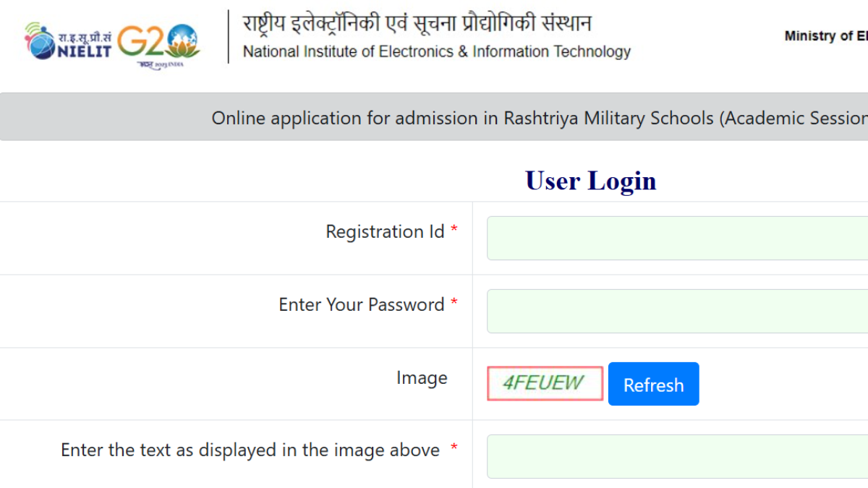Click the CAPTCHA image showing 4FEUEW
Viewport: 868px width, 488px height.
[x=545, y=383]
